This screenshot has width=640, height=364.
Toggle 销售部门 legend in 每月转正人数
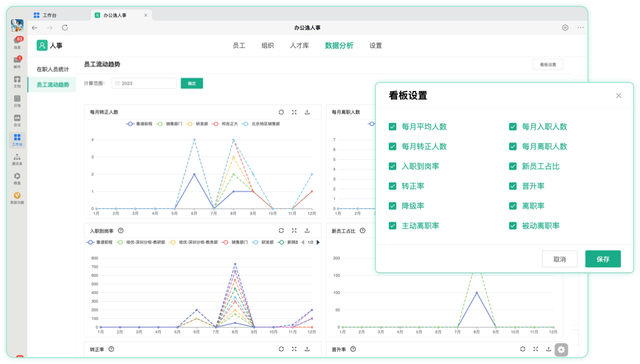(x=169, y=124)
